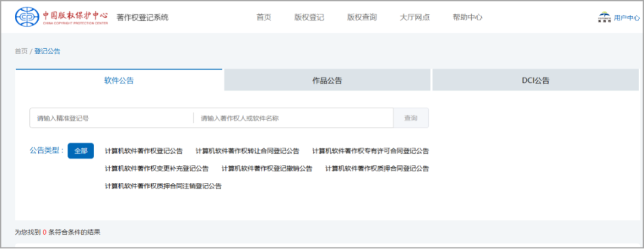Select 计算机软件著作权质押合同注销登记公告 filter
Viewport: 644px width, 249px height.
click(x=163, y=186)
